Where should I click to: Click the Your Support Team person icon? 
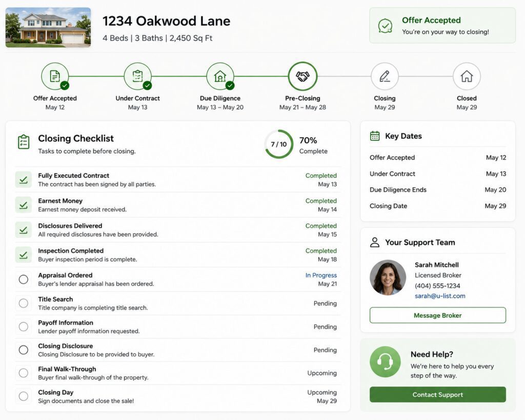[x=375, y=242]
